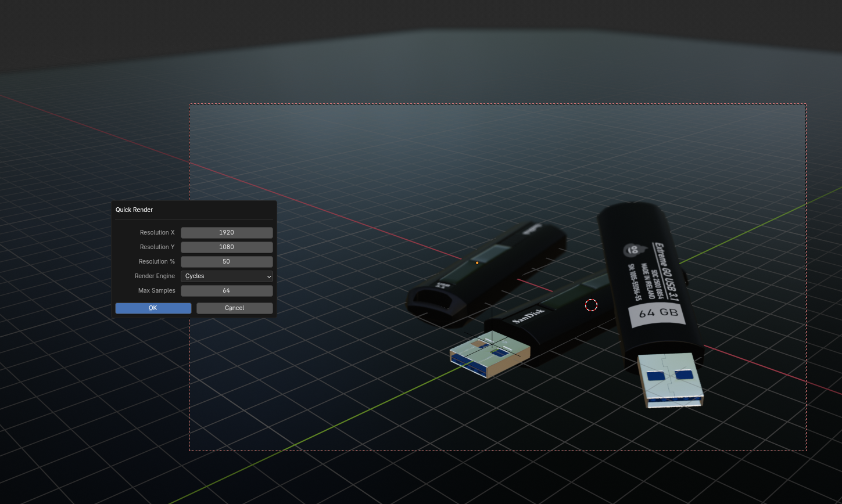Image resolution: width=842 pixels, height=504 pixels.
Task: Click the 3D cursor circle in the viewport
Action: click(x=591, y=305)
